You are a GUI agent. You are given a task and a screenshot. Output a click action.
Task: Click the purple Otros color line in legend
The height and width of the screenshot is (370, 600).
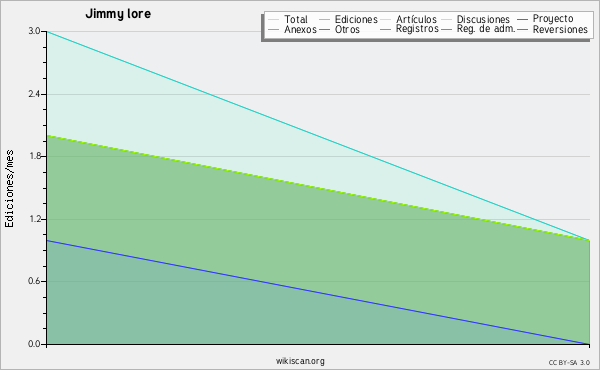(x=324, y=29)
